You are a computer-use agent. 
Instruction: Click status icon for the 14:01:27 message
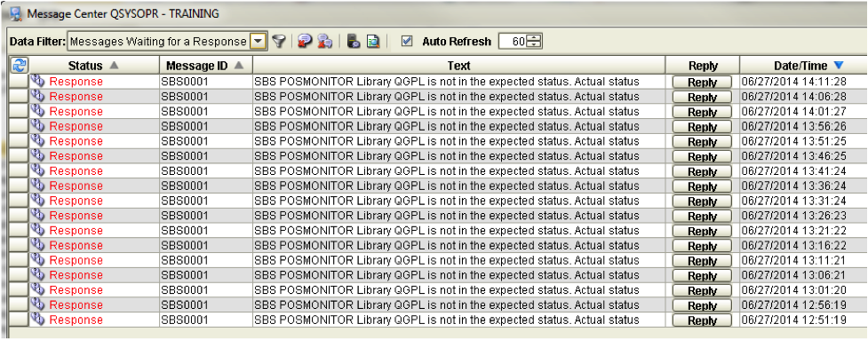(37, 111)
